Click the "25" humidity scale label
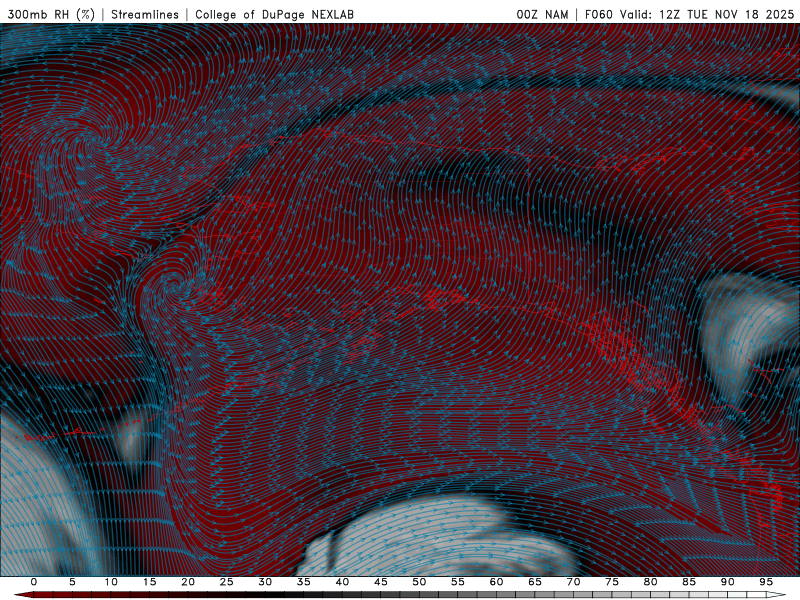The image size is (800, 600). pyautogui.click(x=227, y=582)
